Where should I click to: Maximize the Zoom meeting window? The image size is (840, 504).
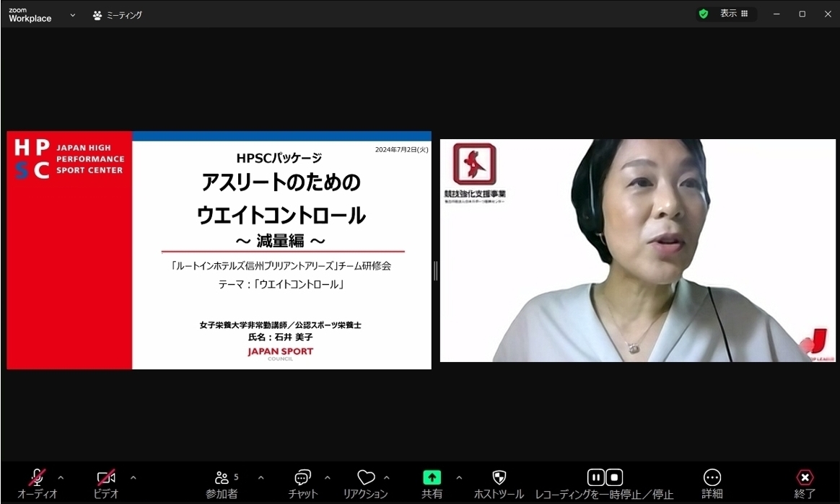[802, 14]
